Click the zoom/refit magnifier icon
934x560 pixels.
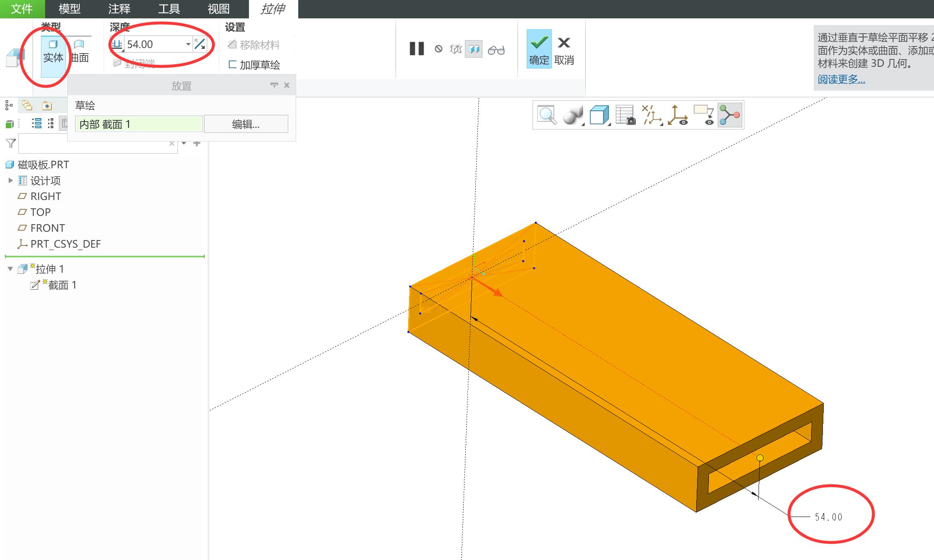point(546,115)
